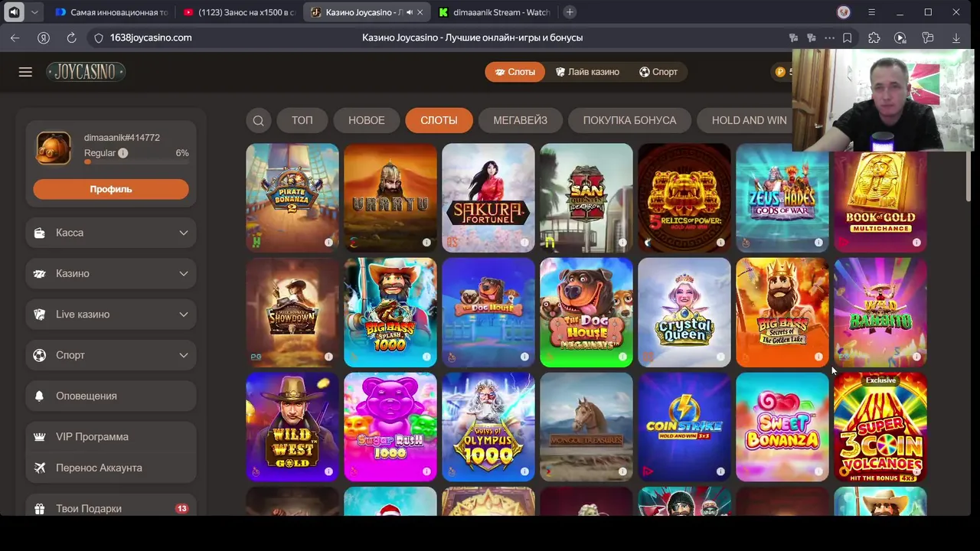Click info icon on Sweet Bonanza tile
This screenshot has width=980, height=551.
[818, 471]
